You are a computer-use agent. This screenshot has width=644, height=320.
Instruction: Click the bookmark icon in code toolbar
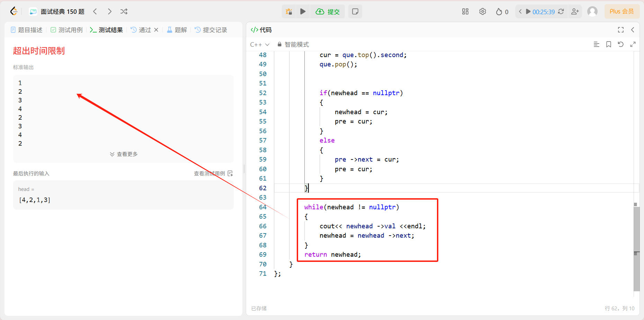tap(608, 44)
